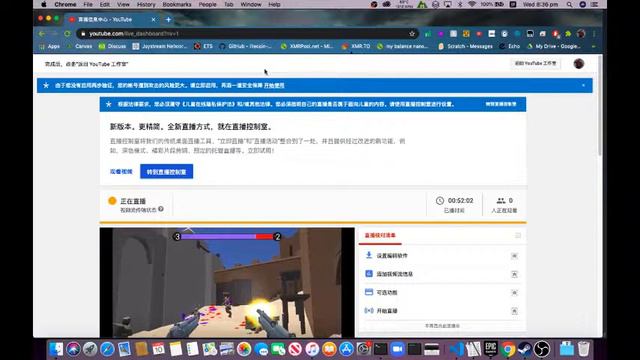Go to the live control room blue button
Screen dimensions: 640x360
pos(167,172)
